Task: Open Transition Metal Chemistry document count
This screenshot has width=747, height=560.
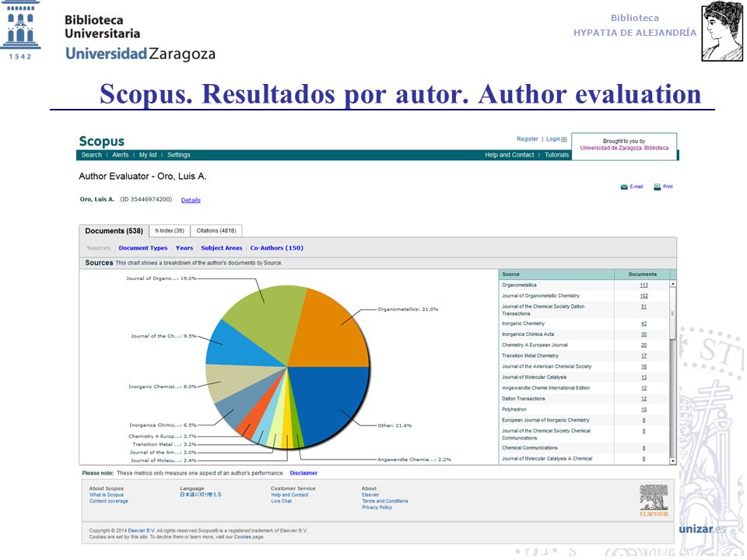Action: (644, 356)
